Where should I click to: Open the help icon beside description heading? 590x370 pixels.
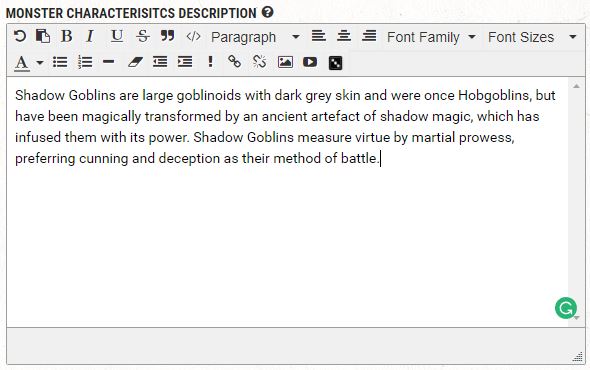267,12
